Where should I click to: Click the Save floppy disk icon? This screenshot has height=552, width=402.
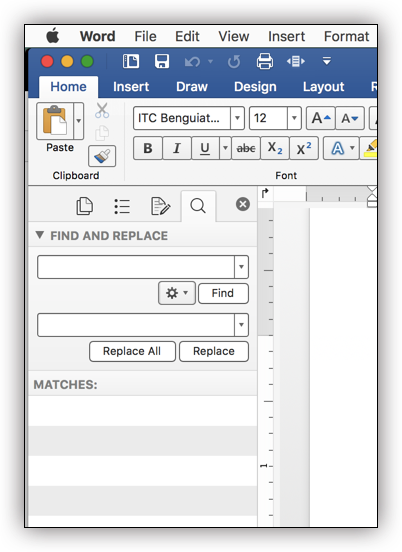162,61
